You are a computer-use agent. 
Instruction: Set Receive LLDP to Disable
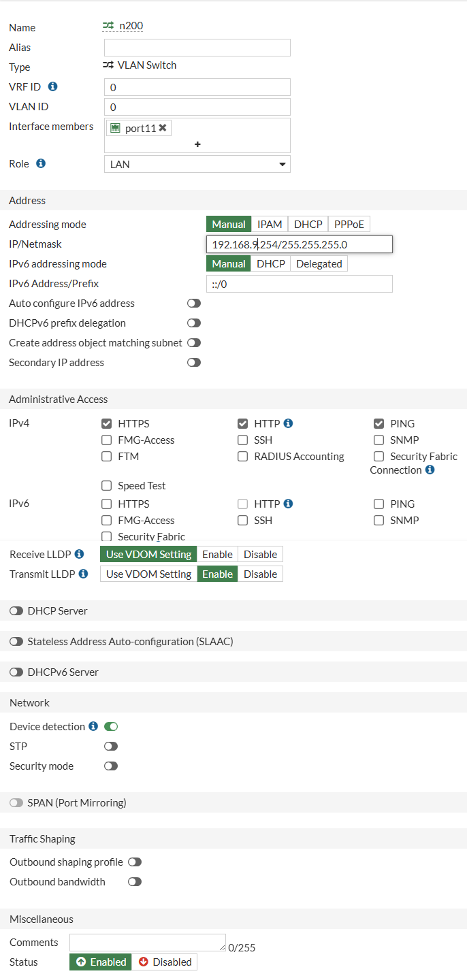(260, 554)
